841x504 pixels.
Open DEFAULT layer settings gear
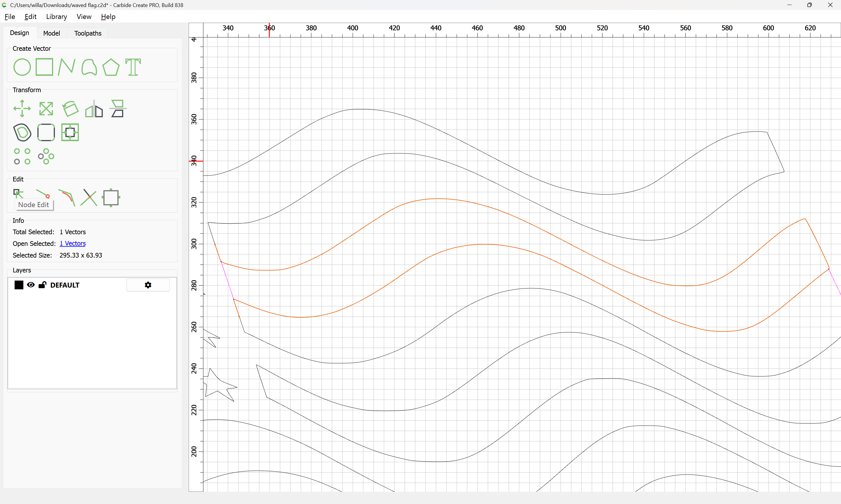pos(148,285)
